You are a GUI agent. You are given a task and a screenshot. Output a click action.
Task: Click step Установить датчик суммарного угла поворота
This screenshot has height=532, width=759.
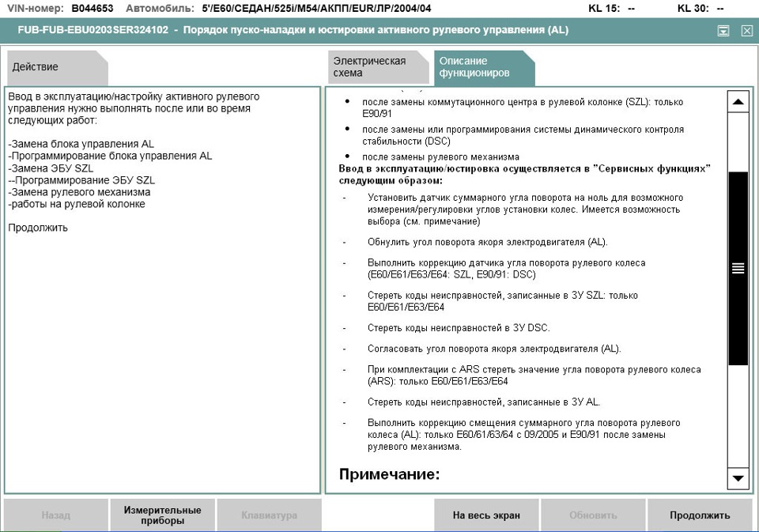point(525,209)
